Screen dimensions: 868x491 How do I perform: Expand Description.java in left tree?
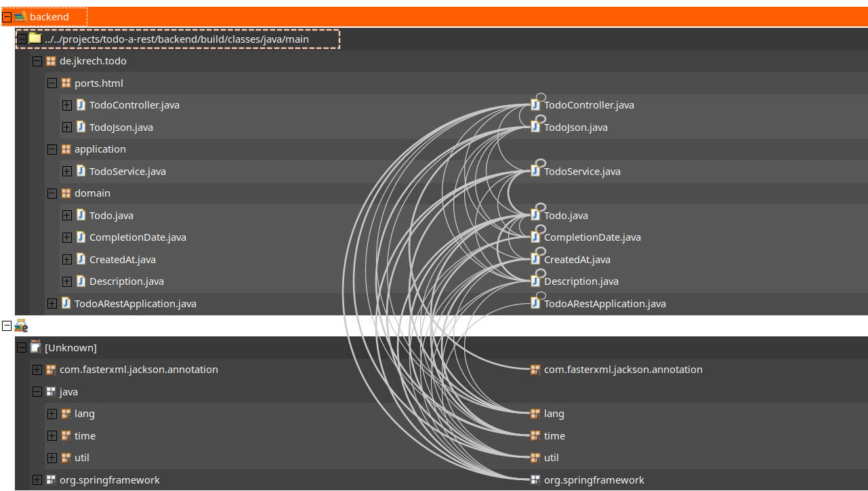pos(66,281)
